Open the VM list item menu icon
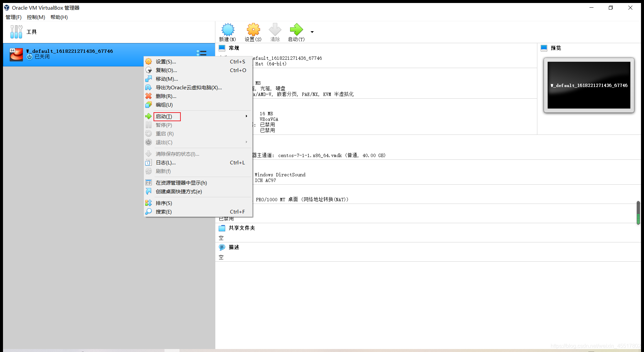This screenshot has width=644, height=352. pyautogui.click(x=201, y=53)
